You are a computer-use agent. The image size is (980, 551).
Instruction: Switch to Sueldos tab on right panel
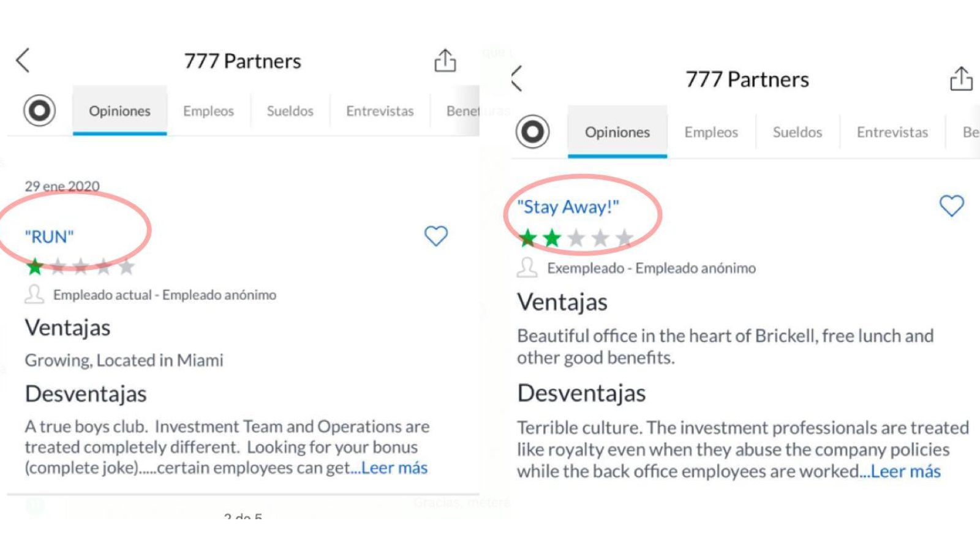pos(797,132)
